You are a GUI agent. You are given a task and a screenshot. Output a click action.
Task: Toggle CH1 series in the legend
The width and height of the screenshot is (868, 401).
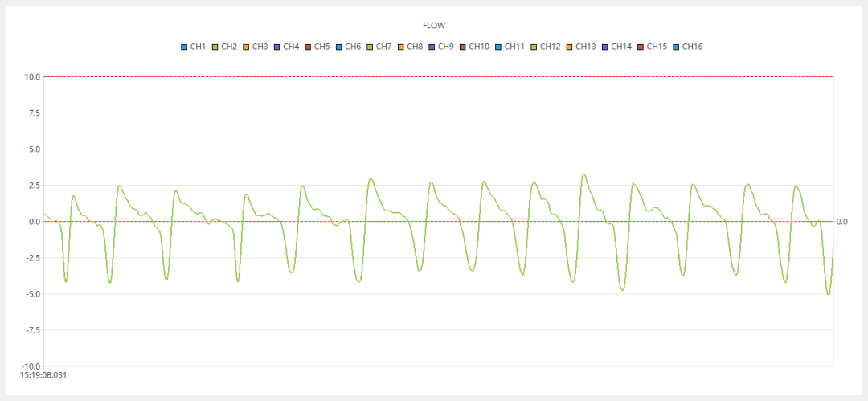click(194, 47)
